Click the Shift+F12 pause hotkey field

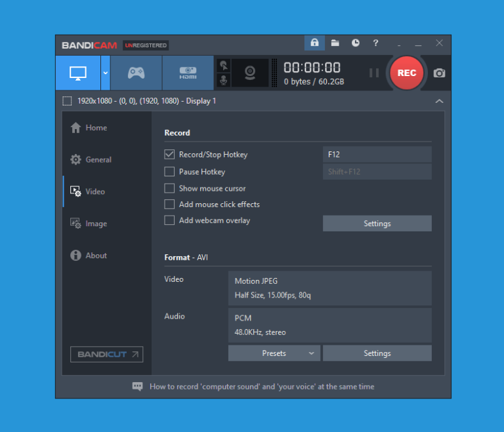click(x=377, y=172)
